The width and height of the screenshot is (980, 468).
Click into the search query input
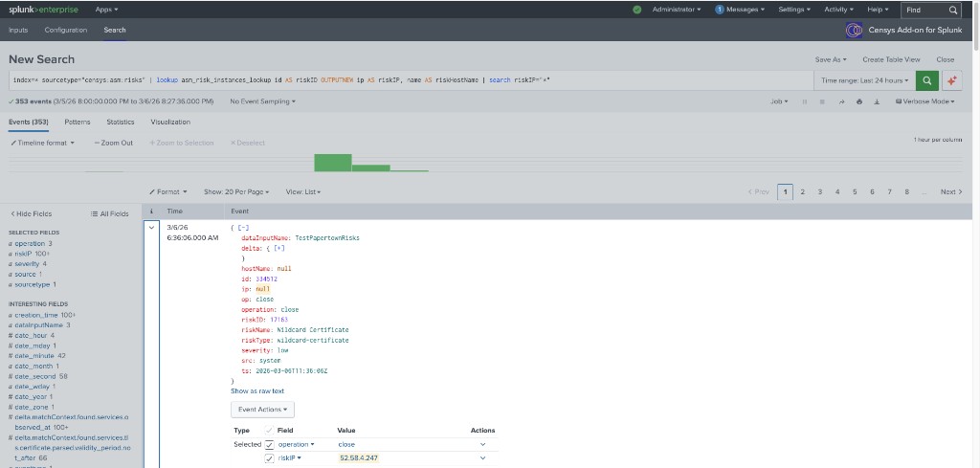[412, 80]
